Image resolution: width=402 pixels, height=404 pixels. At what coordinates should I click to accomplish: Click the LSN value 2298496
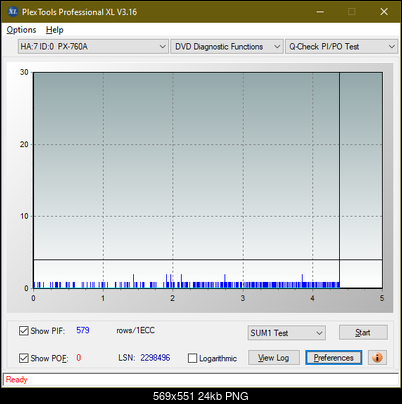coord(155,358)
